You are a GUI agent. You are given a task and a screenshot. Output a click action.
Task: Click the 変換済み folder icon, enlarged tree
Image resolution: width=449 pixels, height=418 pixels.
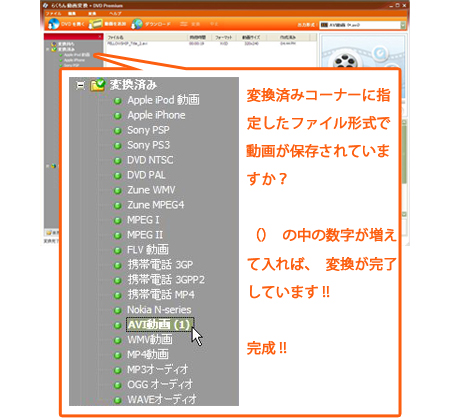[98, 85]
